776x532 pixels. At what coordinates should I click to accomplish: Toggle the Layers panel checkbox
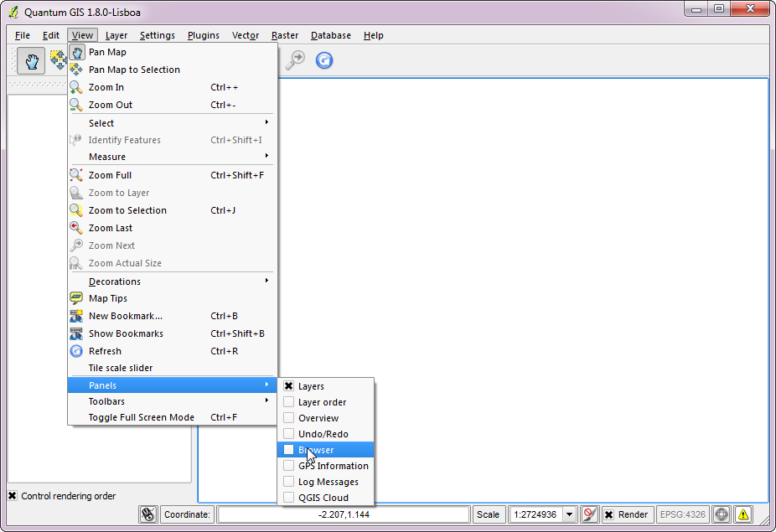click(288, 386)
